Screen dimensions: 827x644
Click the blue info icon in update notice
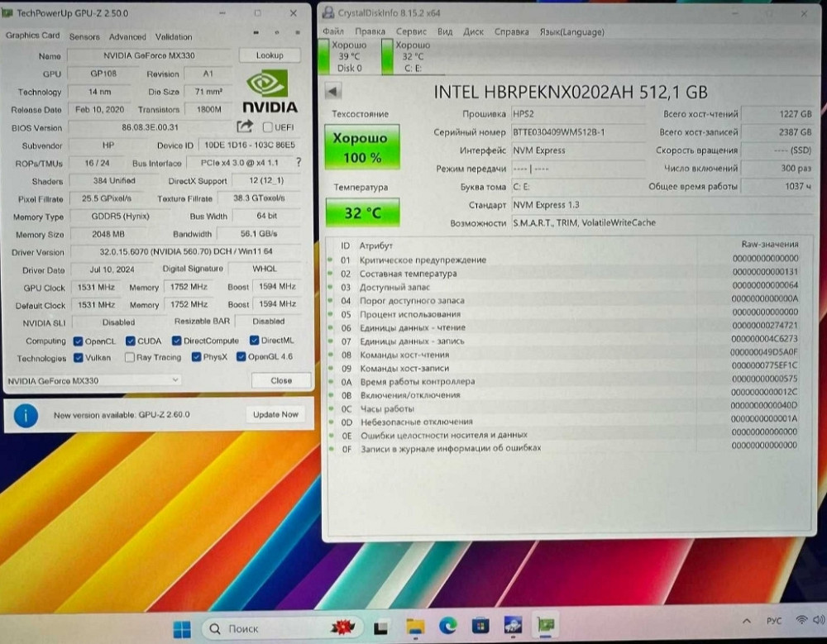coord(26,415)
